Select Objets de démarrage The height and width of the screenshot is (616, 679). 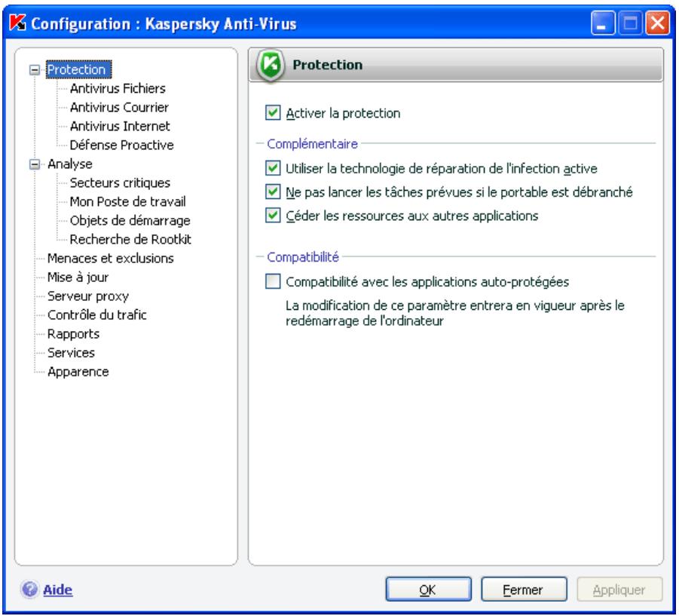click(x=130, y=220)
